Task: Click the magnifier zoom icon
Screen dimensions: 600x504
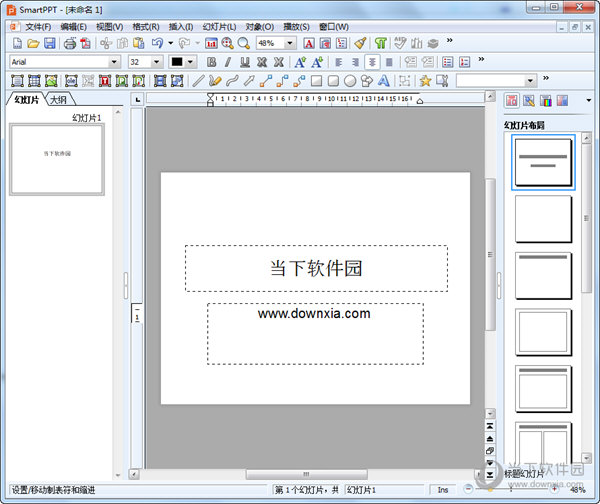Action: 243,43
